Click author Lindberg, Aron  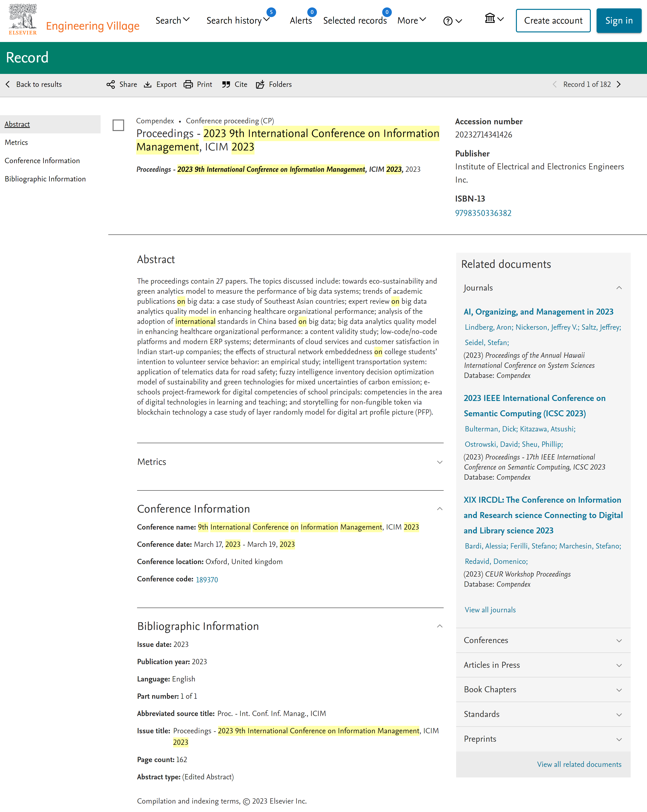point(489,327)
